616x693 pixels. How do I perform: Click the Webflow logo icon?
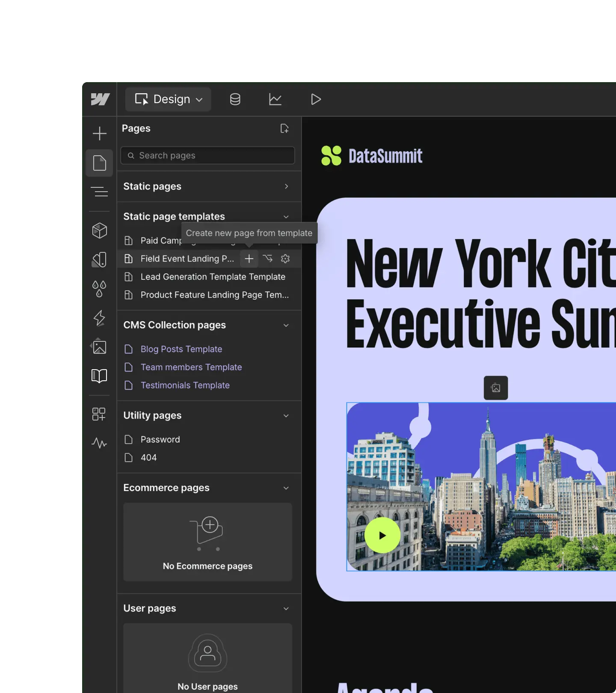point(100,99)
